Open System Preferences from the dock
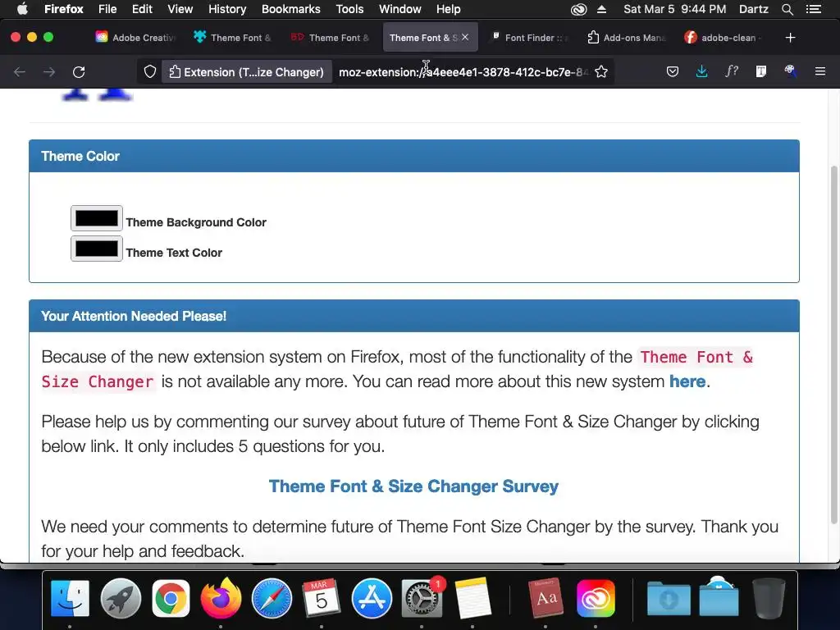This screenshot has height=630, width=840. tap(422, 598)
